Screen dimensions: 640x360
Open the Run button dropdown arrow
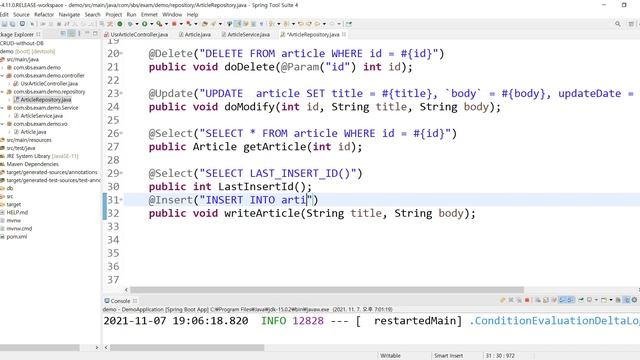click(152, 24)
